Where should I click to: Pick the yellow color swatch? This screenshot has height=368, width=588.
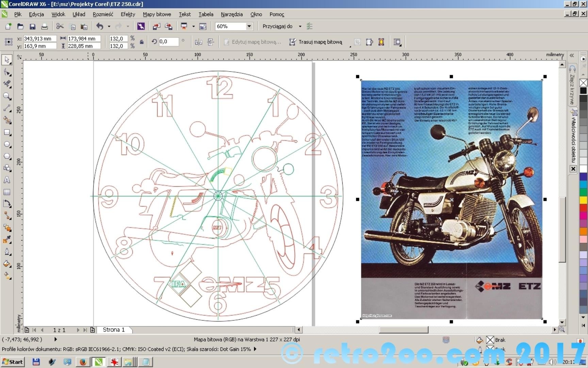point(583,200)
